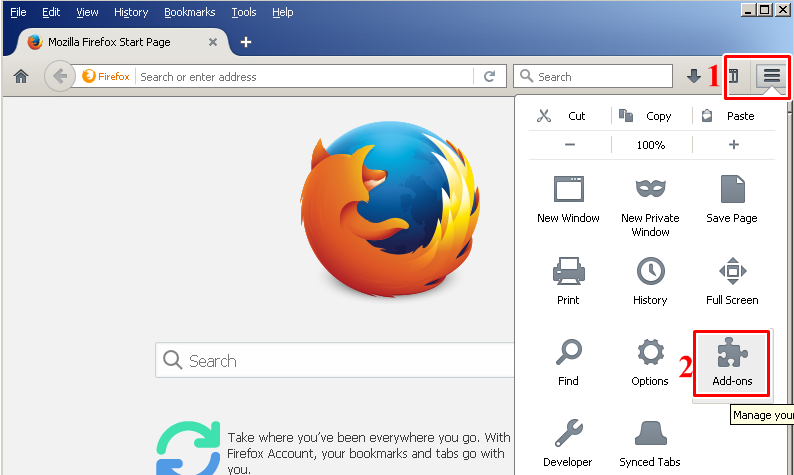Open the Help menu
The image size is (794, 475).
point(283,12)
